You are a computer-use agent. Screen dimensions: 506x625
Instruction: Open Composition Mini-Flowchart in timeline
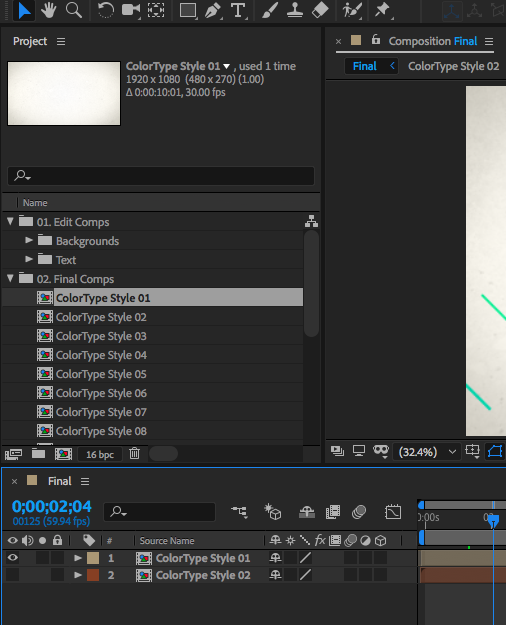[240, 512]
